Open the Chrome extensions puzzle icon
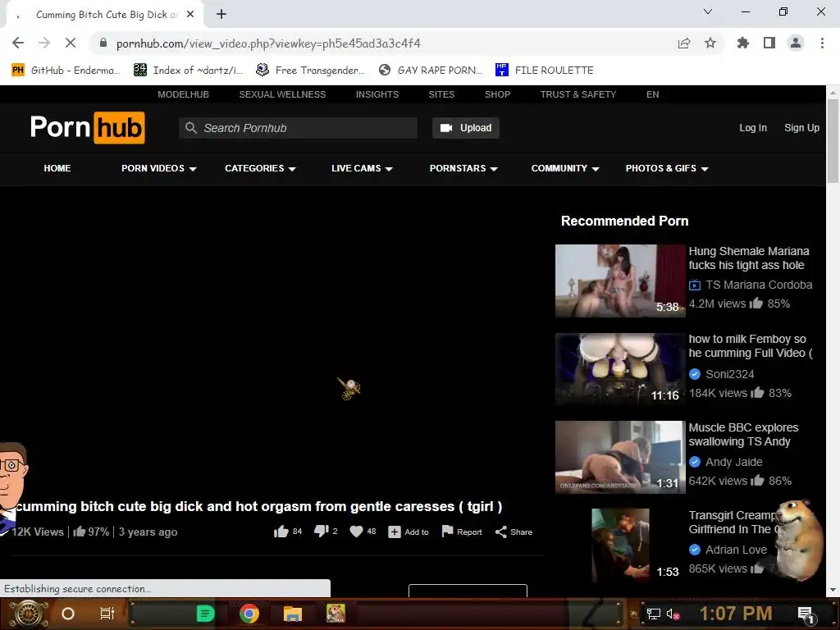The width and height of the screenshot is (840, 630). point(743,43)
